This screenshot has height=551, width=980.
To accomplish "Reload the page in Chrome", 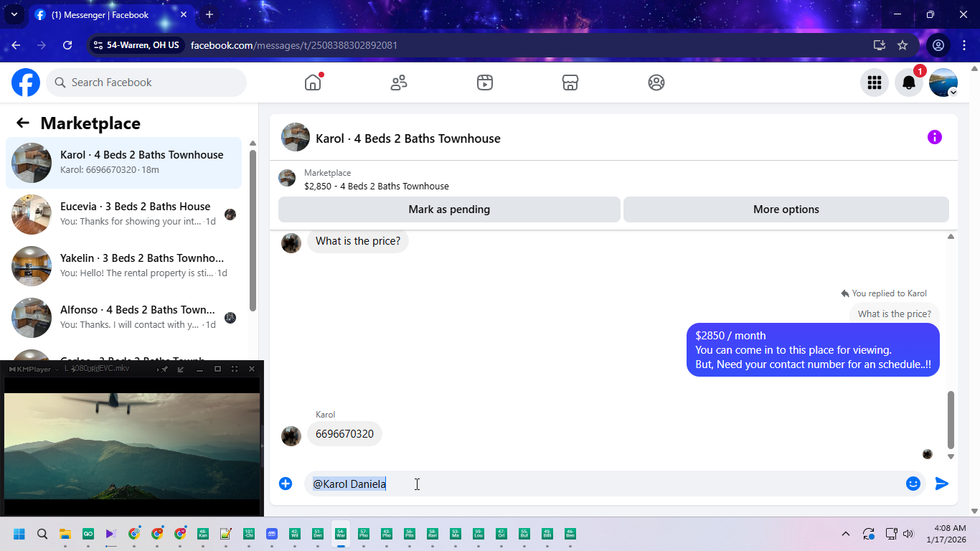I will coord(67,45).
